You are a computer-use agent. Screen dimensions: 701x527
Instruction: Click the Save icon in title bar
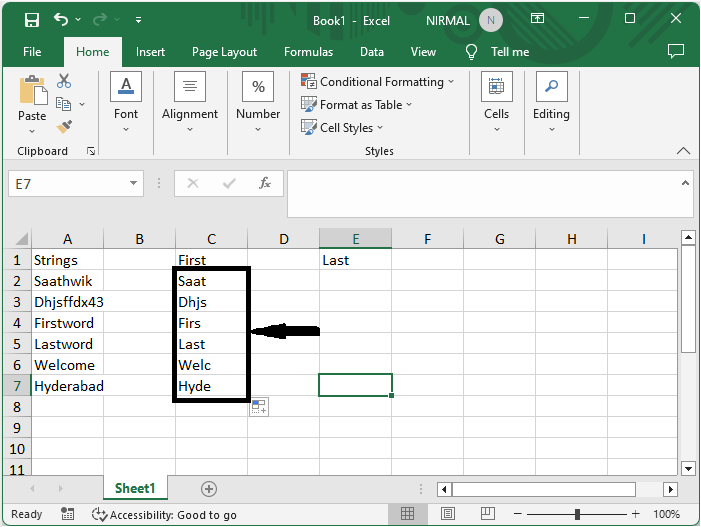pyautogui.click(x=32, y=19)
